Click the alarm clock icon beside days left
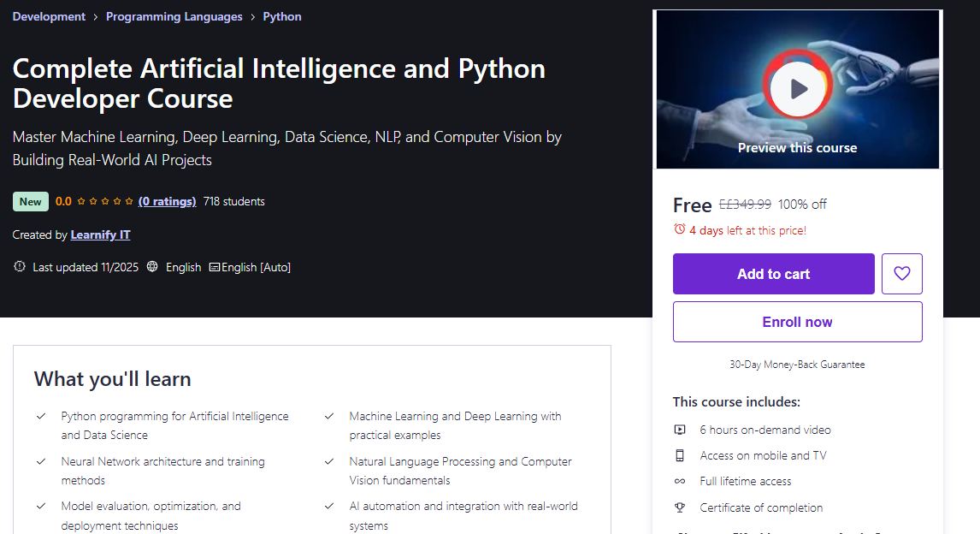 click(x=679, y=229)
